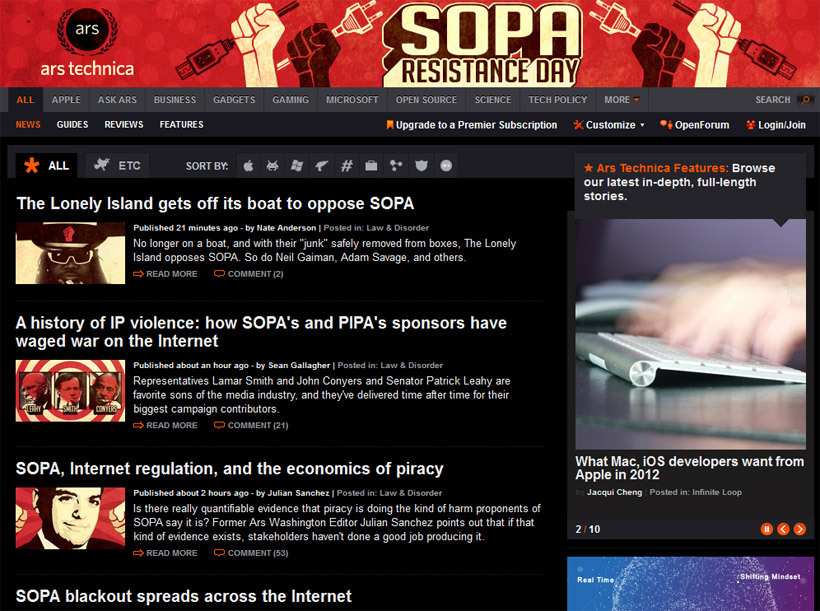Click the Julian Sanchez portrait thumbnail
Viewport: 820px width, 611px height.
pyautogui.click(x=70, y=518)
